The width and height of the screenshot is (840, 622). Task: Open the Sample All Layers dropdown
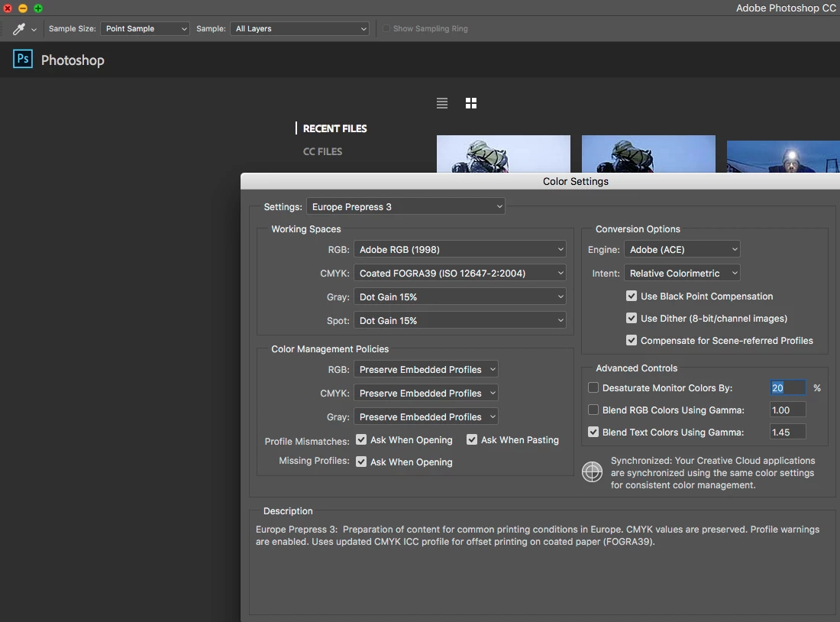[299, 28]
